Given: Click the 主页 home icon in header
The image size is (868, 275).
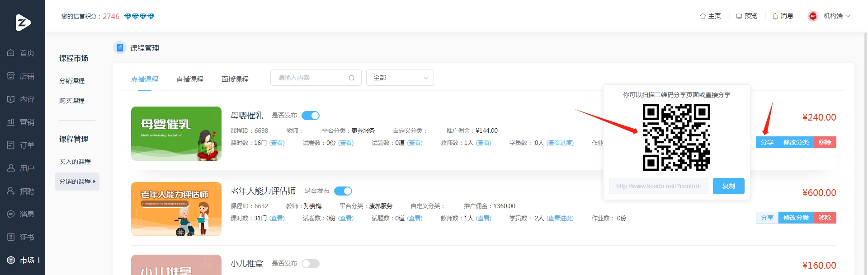Looking at the screenshot, I should [703, 16].
